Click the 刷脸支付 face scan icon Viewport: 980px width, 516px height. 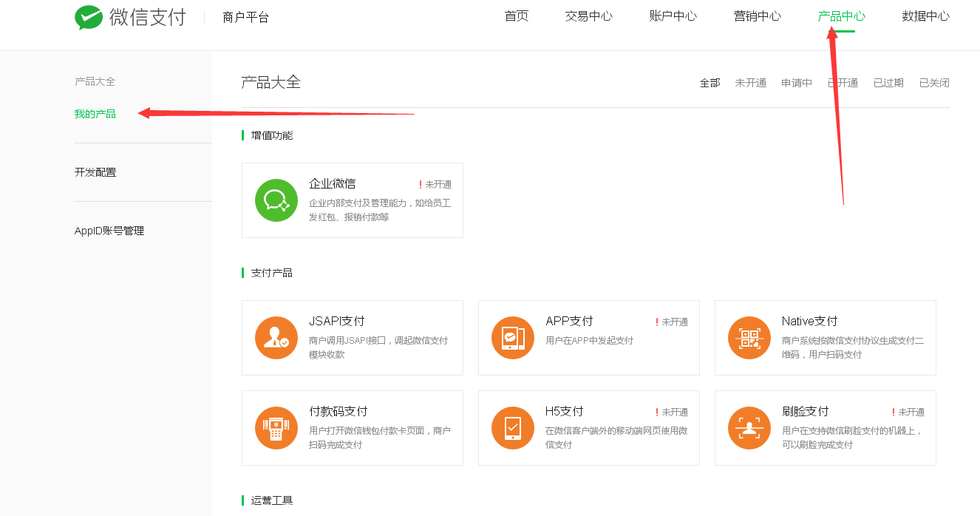[x=749, y=428]
